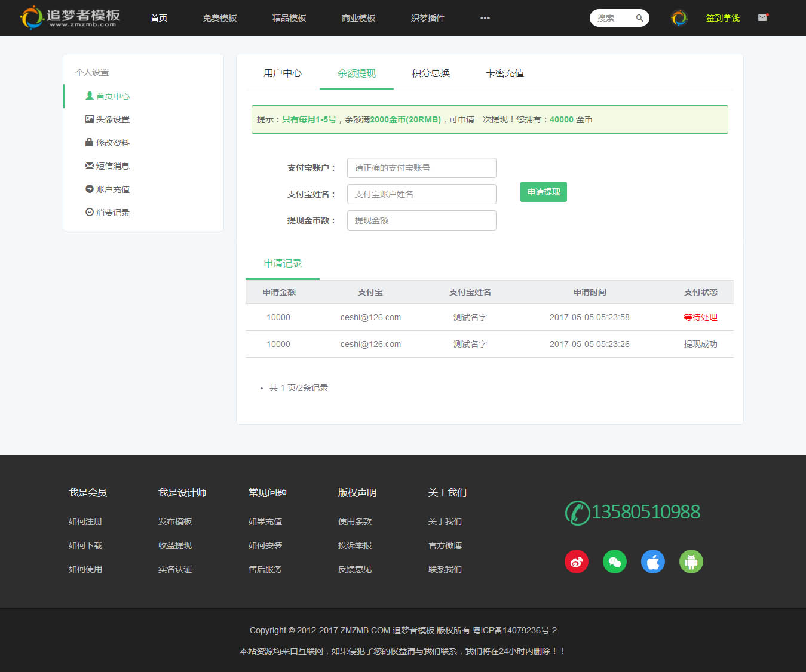Screen dimensions: 806x672
Task: Click the 提现金币数 amount field
Action: pyautogui.click(x=421, y=220)
